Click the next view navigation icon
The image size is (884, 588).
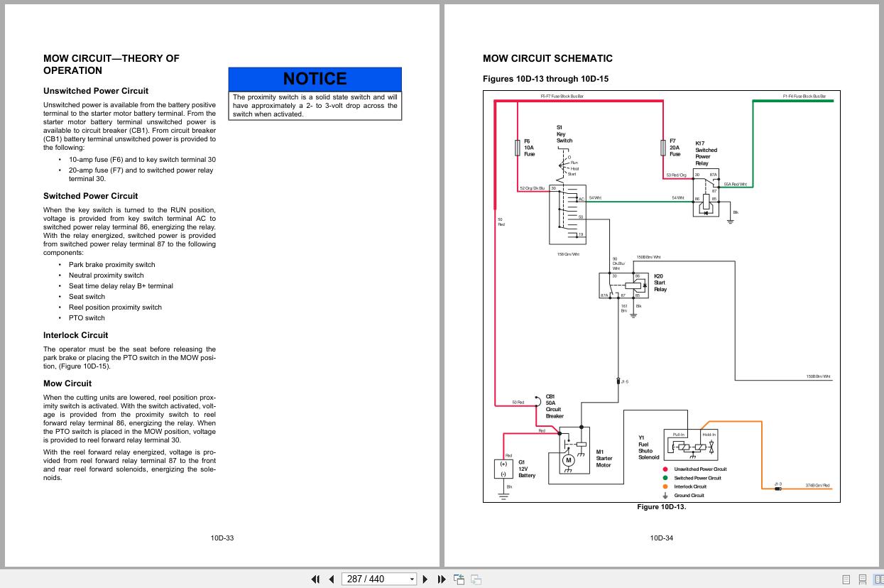[x=476, y=579]
